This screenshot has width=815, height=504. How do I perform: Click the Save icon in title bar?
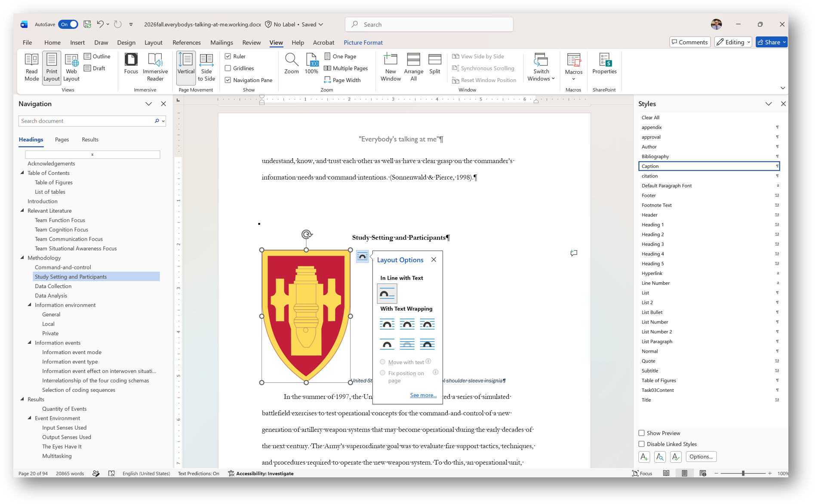[87, 24]
